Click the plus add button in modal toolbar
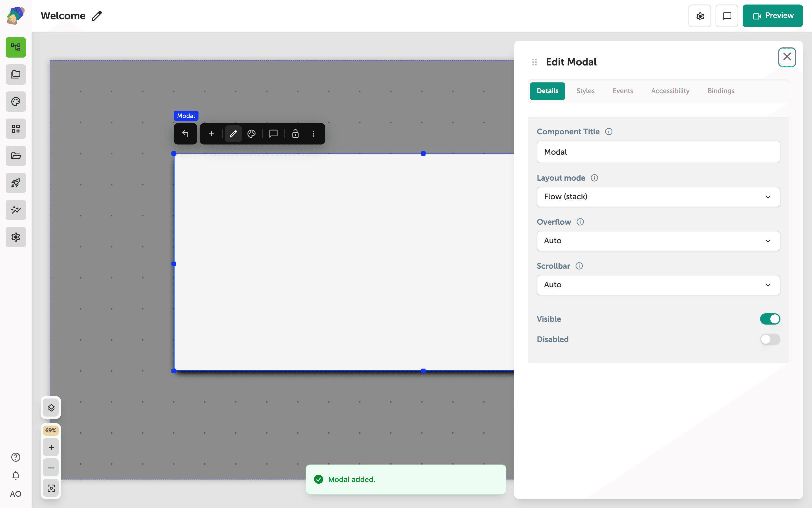Viewport: 812px width, 508px height. click(x=211, y=134)
